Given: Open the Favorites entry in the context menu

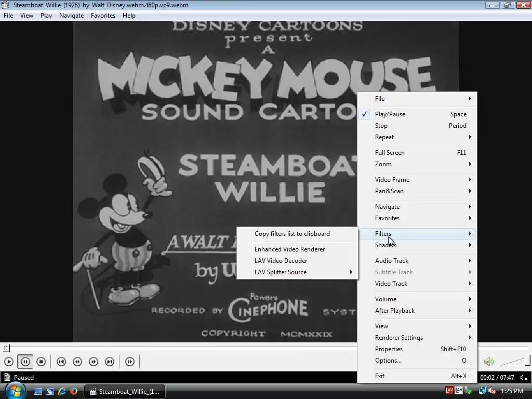Looking at the screenshot, I should tap(417, 218).
